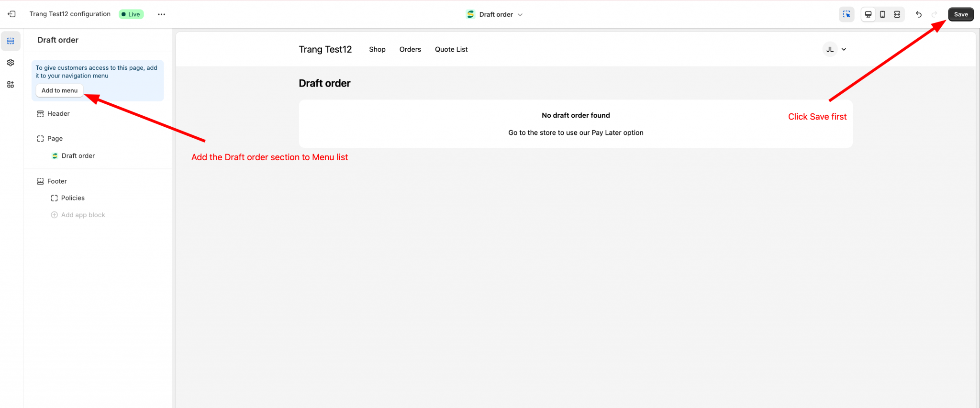
Task: Switch to fullscreen preview icon
Action: click(897, 14)
